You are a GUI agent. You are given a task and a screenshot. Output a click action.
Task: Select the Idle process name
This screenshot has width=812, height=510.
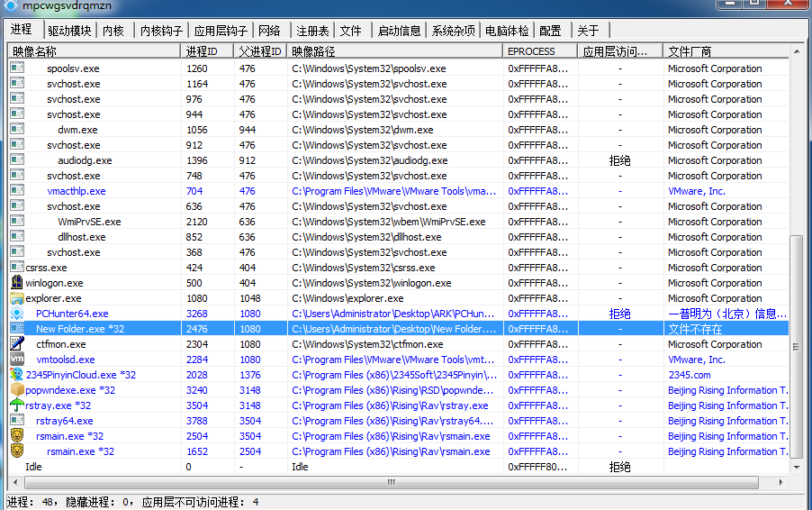tap(33, 467)
